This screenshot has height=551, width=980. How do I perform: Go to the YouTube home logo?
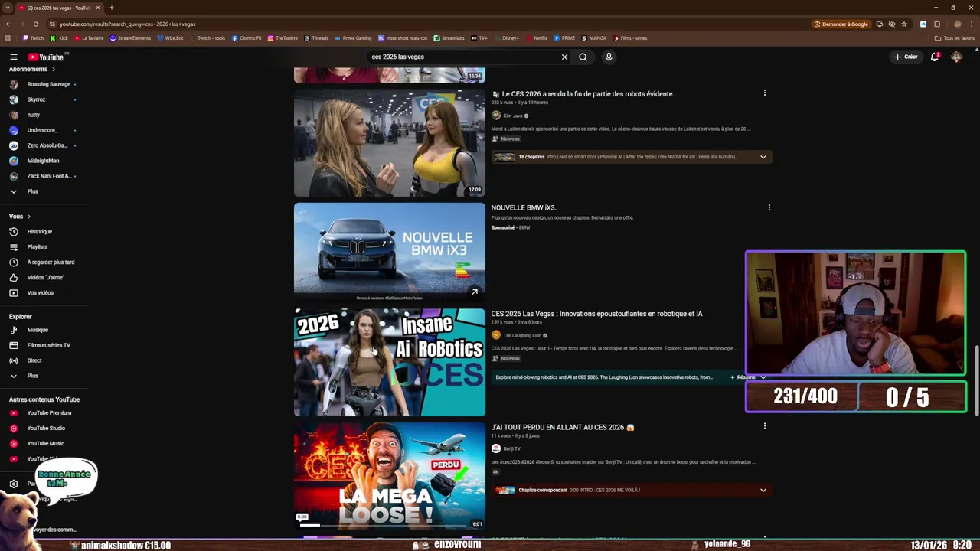point(47,57)
